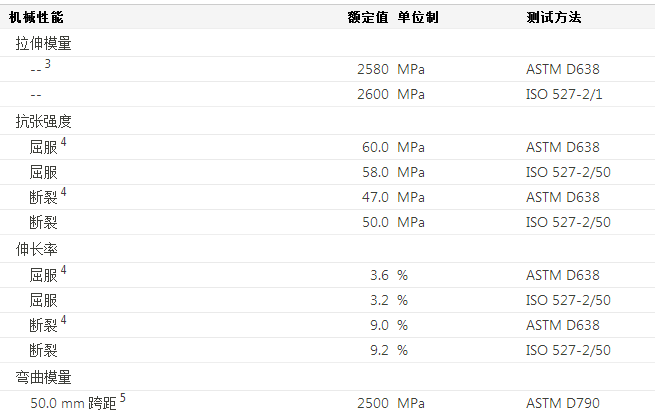Click the 2600 value in ISO 527-2/1 row
660x413 pixels.
372,95
